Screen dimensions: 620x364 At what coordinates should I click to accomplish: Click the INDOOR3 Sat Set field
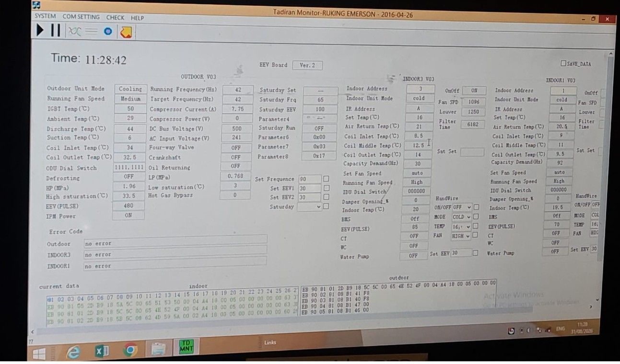[472, 151]
